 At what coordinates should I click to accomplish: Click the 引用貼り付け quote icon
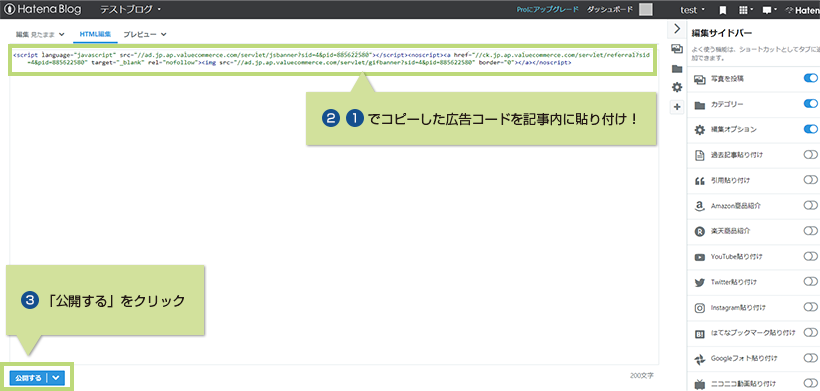pos(700,181)
